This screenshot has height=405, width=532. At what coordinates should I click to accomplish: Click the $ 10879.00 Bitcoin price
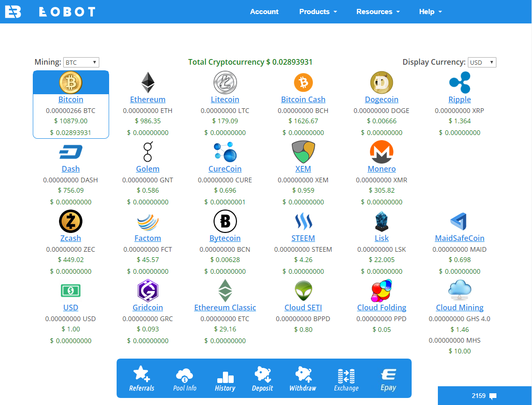[71, 121]
